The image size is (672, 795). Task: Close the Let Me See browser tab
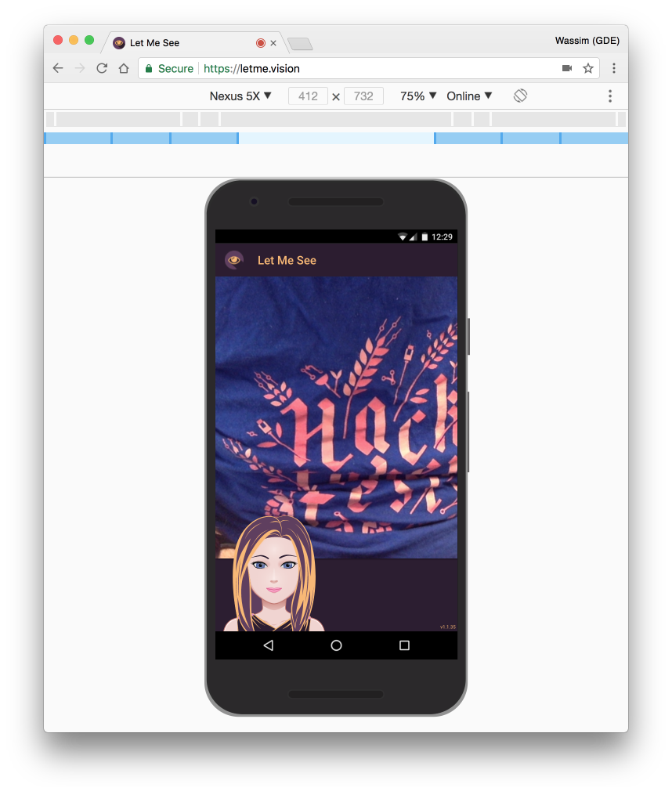click(273, 43)
